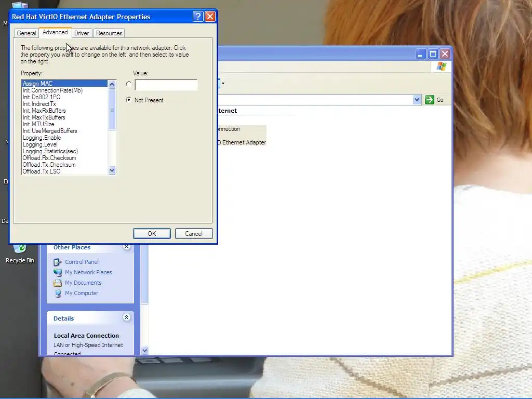
Task: Select Init.MaxRxBuffers property
Action: [x=64, y=111]
